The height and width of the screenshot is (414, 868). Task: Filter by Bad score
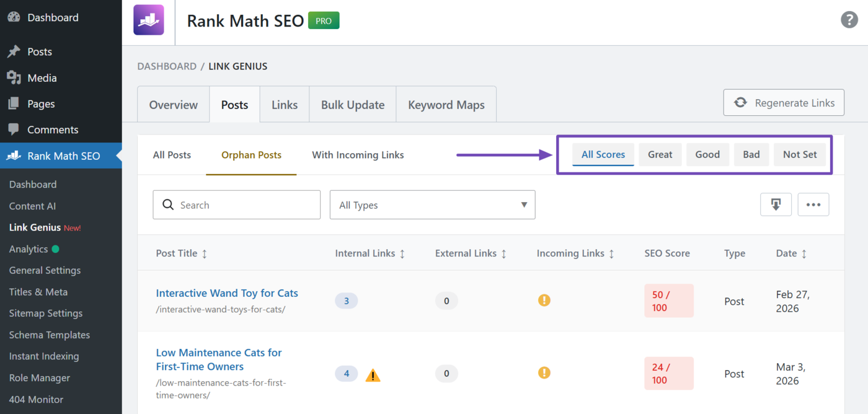pyautogui.click(x=751, y=154)
